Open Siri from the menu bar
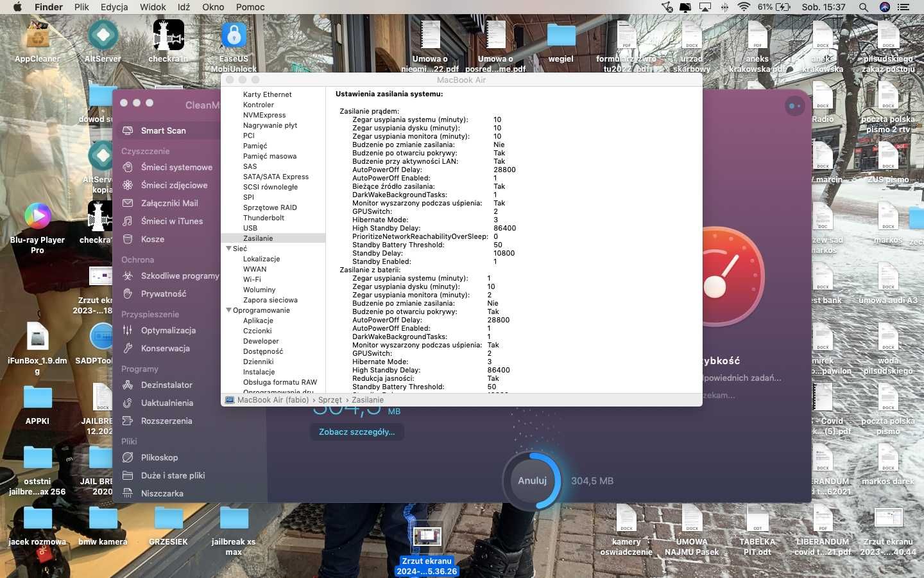The image size is (924, 578). [885, 7]
